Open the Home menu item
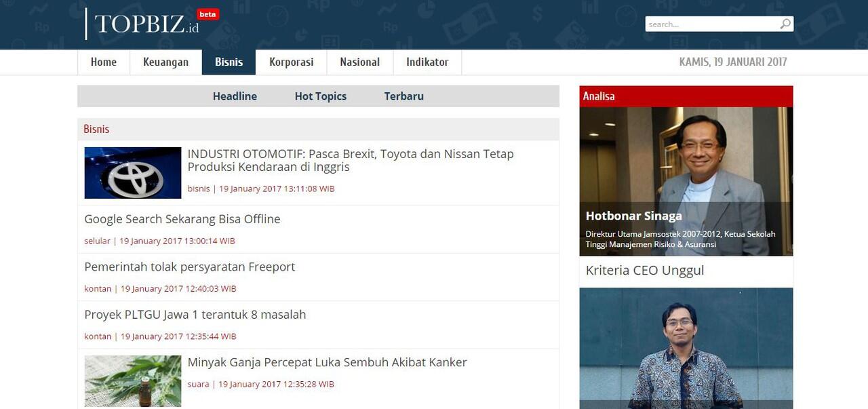Screen dimensions: 868x409 (104, 62)
